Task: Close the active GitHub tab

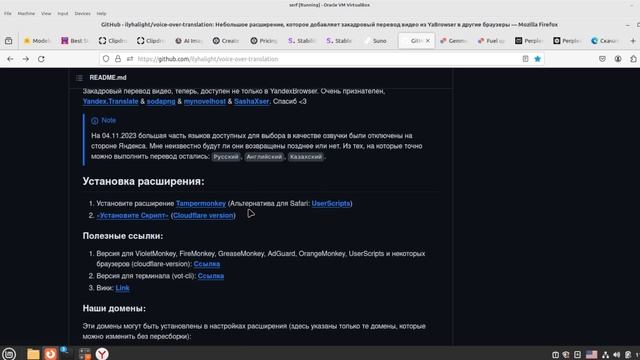Action: coord(428,41)
